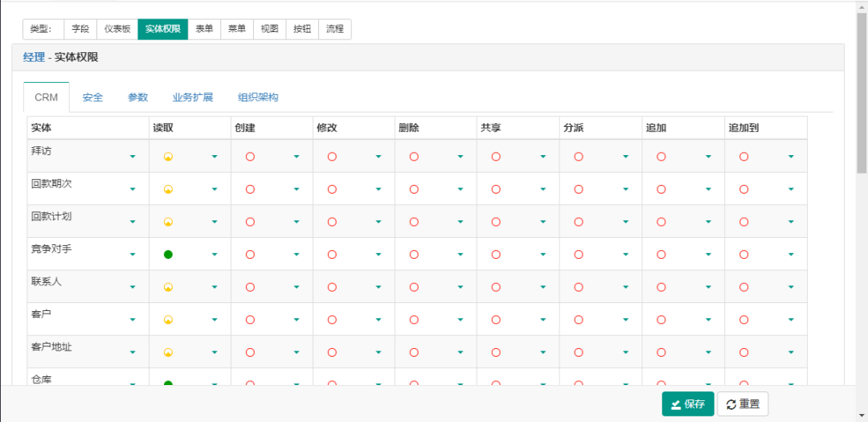This screenshot has width=868, height=422.
Task: Open the 业务扩展 permissions tab
Action: point(193,97)
